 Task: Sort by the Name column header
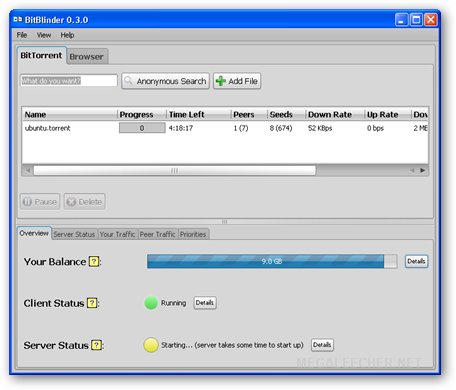coord(70,115)
